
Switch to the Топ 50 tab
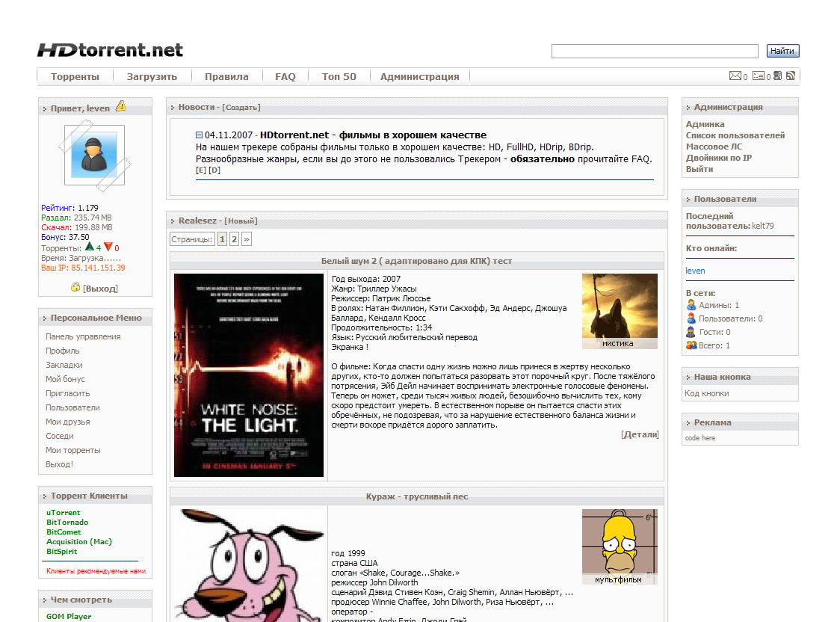click(x=339, y=76)
